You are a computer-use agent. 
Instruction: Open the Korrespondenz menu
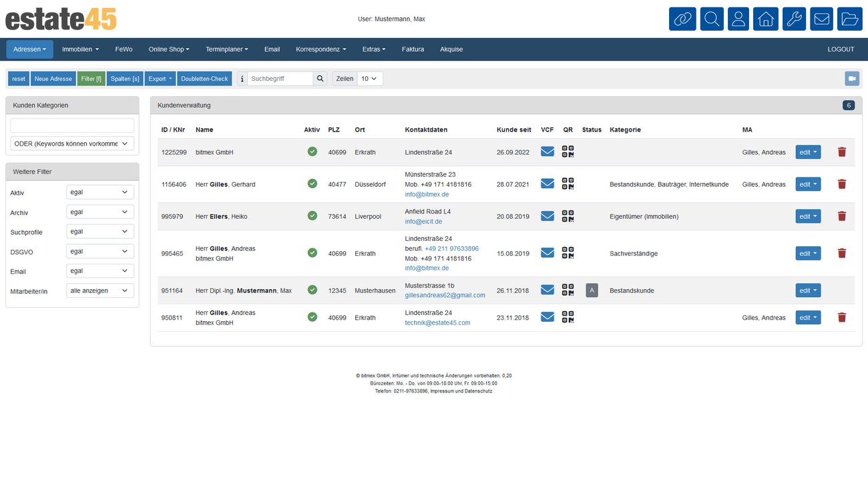(321, 49)
